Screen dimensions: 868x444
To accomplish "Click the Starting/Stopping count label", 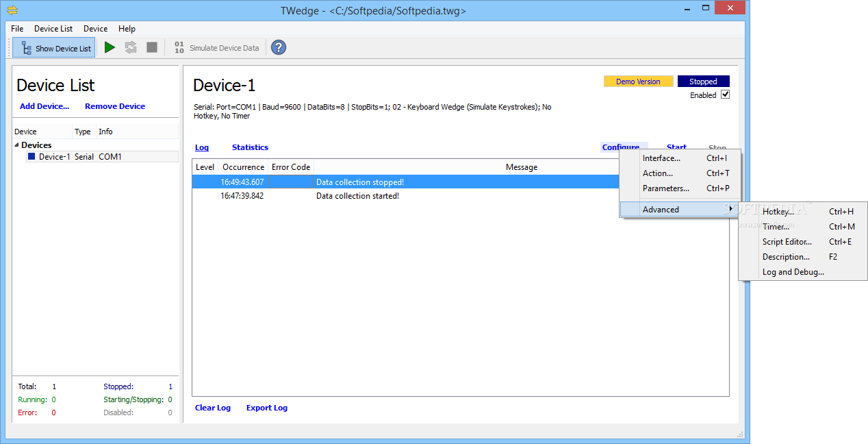I will click(133, 399).
